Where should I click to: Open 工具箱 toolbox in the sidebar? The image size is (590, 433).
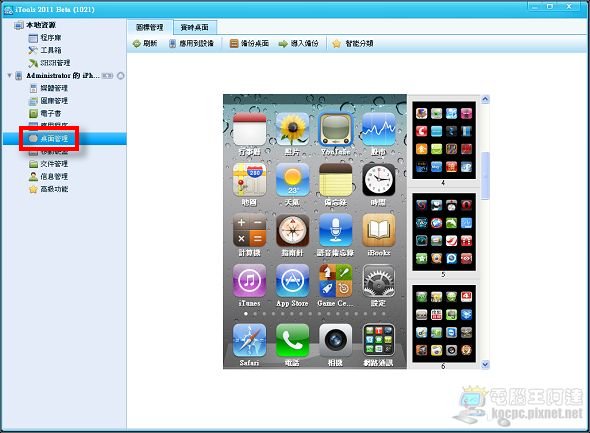click(x=45, y=50)
